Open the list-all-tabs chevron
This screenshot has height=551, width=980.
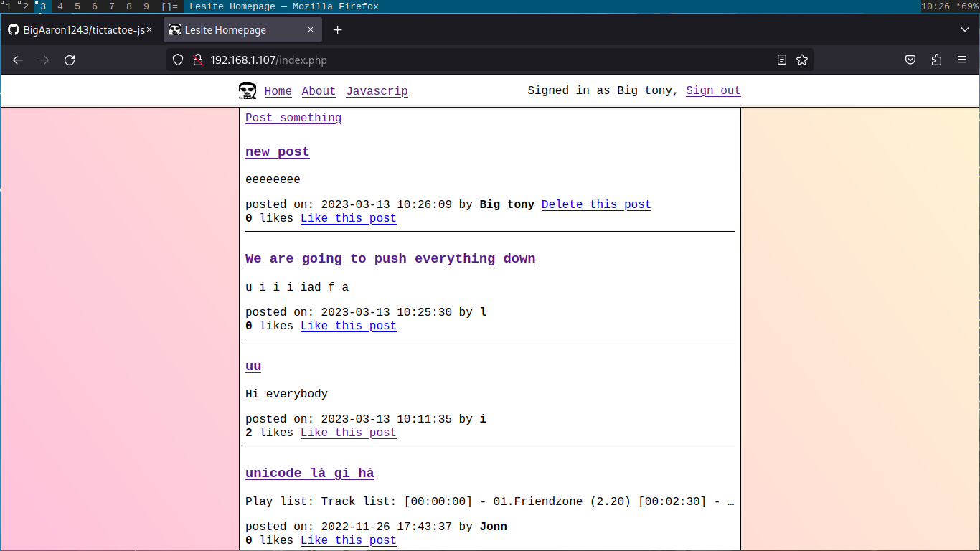(x=964, y=30)
